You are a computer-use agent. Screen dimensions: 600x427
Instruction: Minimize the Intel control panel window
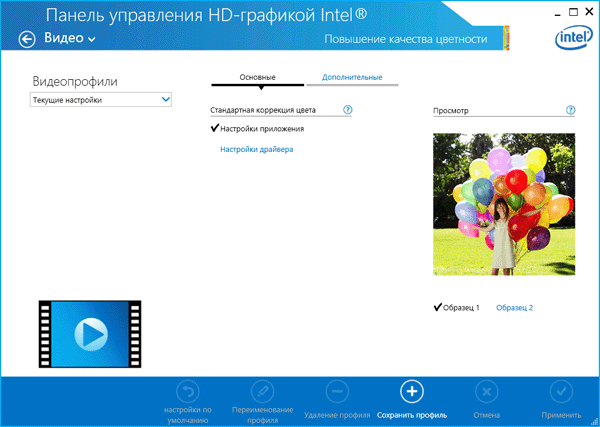[559, 13]
